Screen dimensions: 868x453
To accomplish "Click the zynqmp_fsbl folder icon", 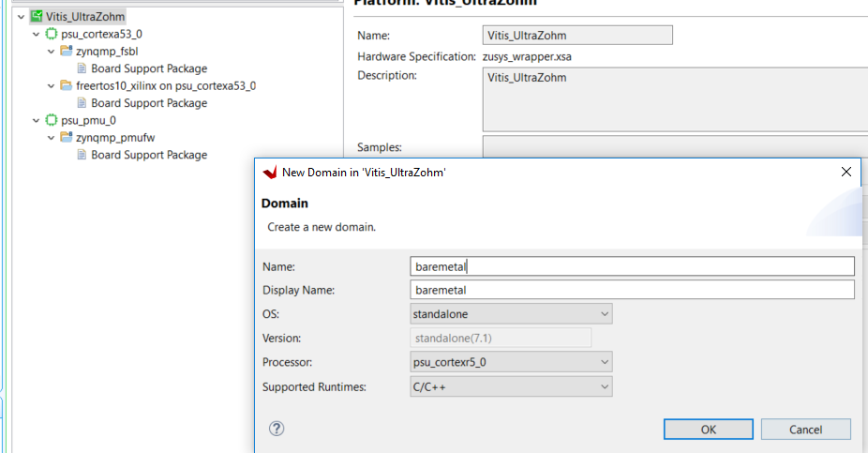I will [x=66, y=52].
